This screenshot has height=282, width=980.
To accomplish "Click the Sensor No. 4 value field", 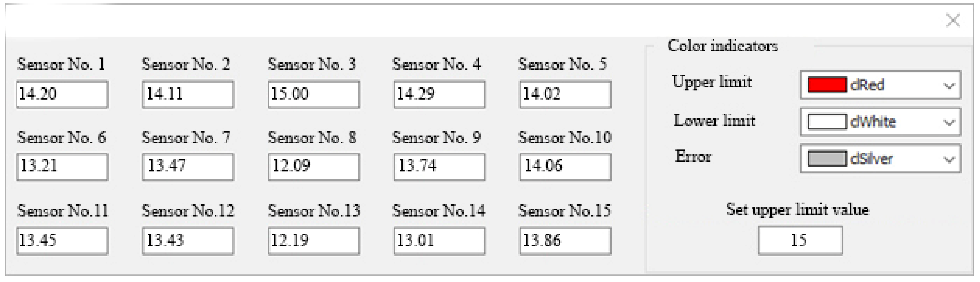I will (439, 94).
